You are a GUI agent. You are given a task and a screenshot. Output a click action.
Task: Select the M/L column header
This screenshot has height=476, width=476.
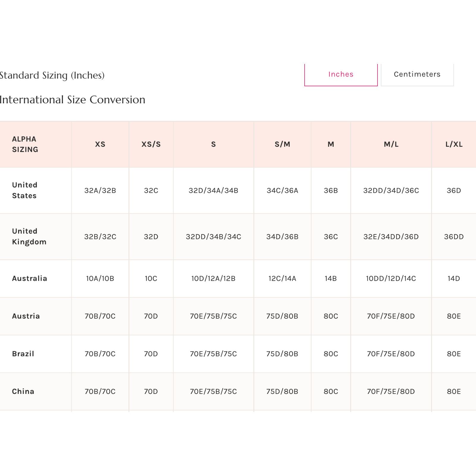(x=391, y=144)
